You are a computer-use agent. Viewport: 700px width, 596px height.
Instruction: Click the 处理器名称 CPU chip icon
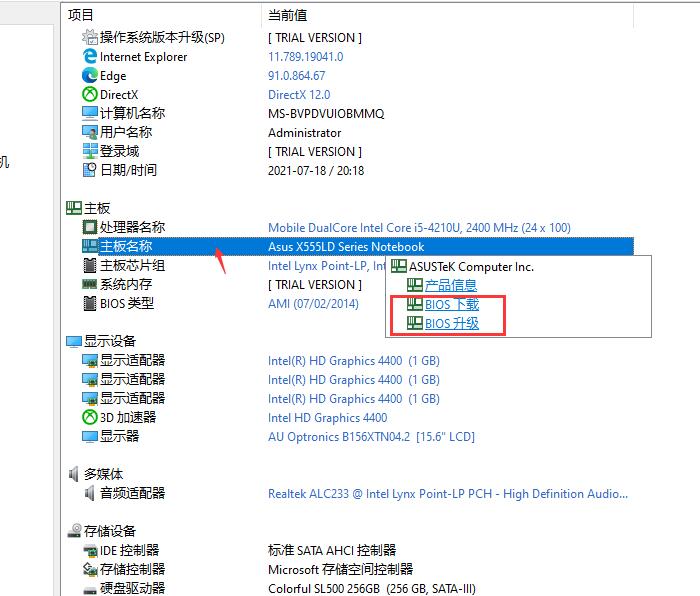(x=90, y=227)
